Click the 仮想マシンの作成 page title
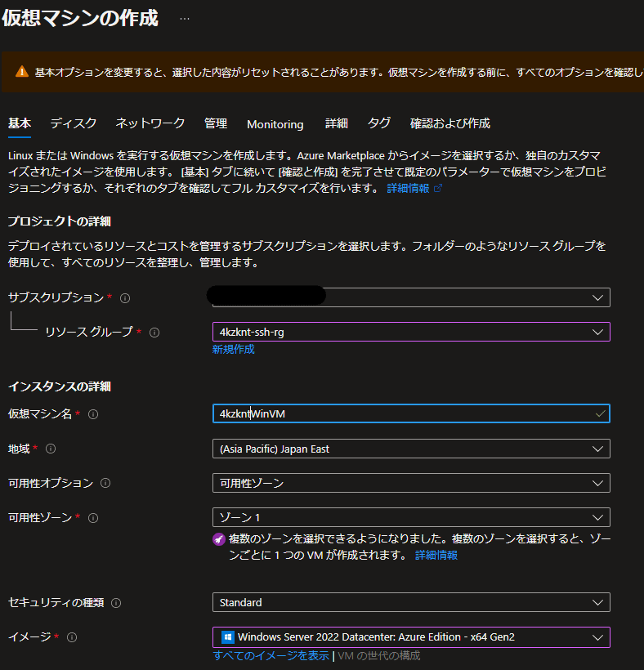 click(x=80, y=18)
